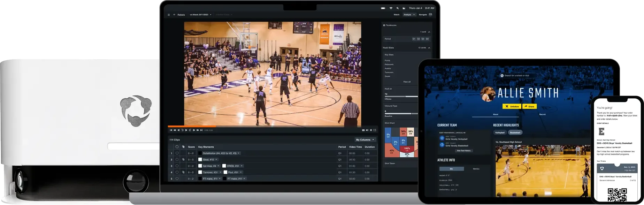Click View all under Key Stats

(407, 82)
